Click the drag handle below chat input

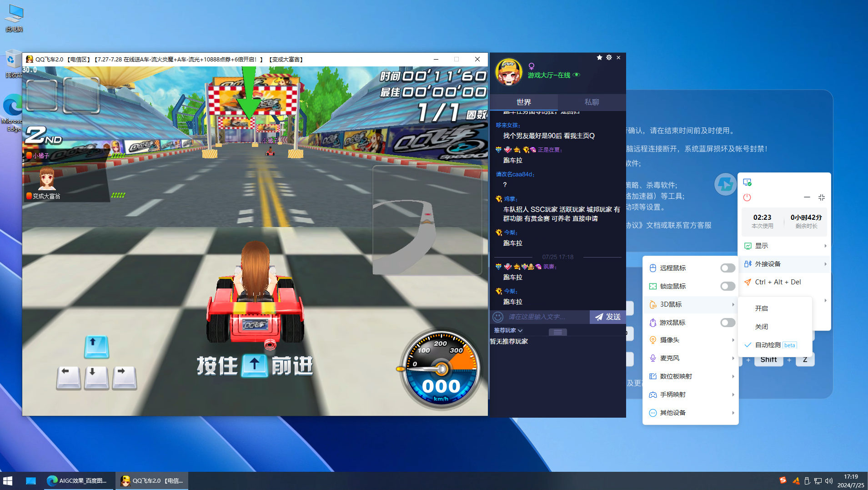coord(558,332)
